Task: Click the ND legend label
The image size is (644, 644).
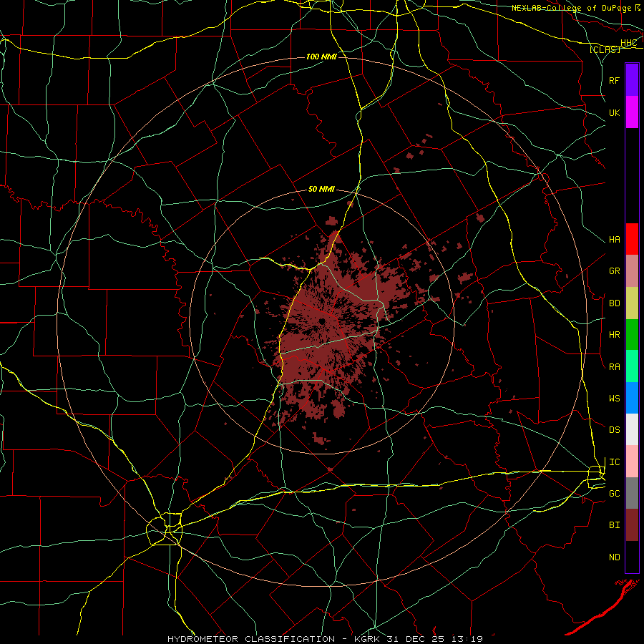Action: coord(614,557)
